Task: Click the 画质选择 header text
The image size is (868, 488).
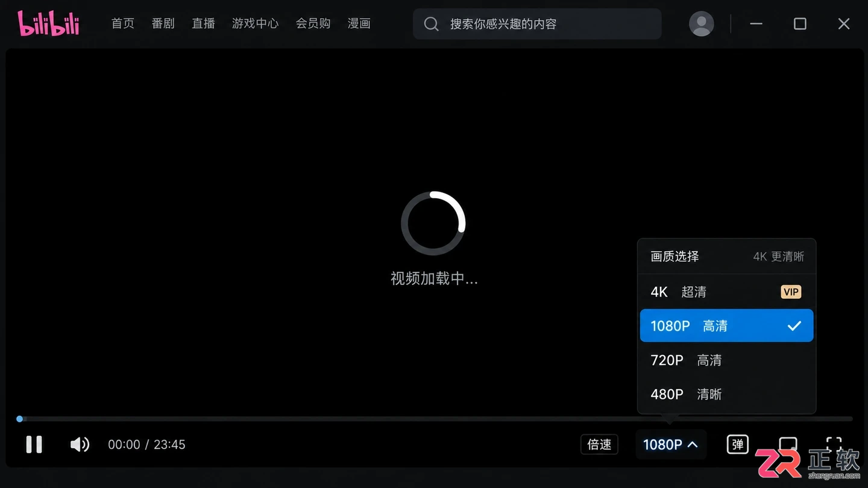Action: pyautogui.click(x=675, y=256)
